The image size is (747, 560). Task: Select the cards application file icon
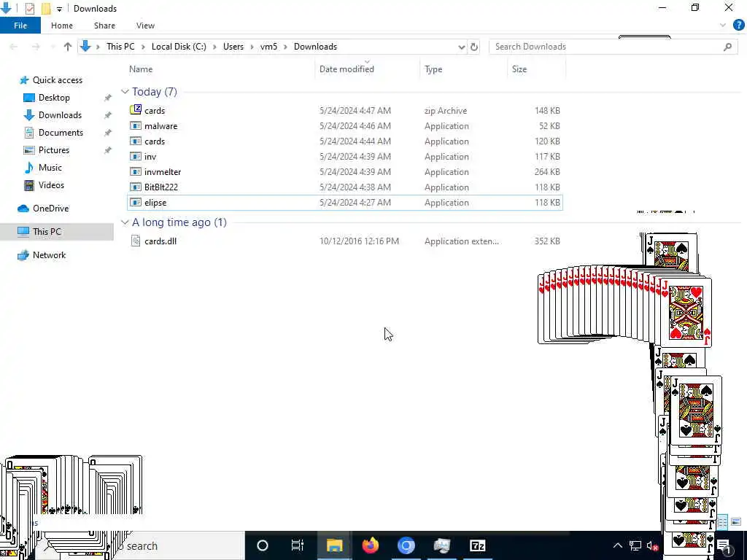coord(136,141)
